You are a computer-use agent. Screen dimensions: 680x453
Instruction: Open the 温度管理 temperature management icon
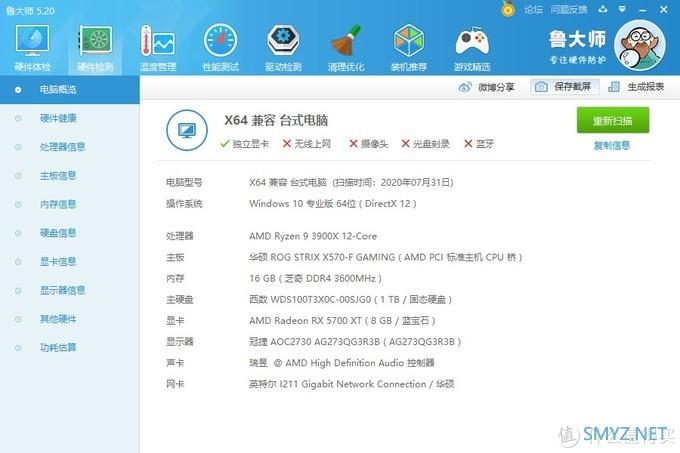(x=158, y=48)
